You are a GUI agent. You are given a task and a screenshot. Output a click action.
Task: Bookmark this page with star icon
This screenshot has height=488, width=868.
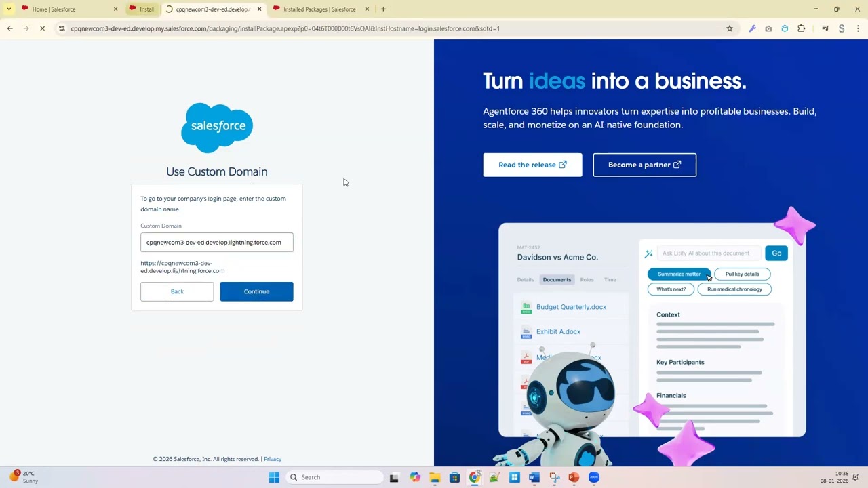(x=730, y=28)
